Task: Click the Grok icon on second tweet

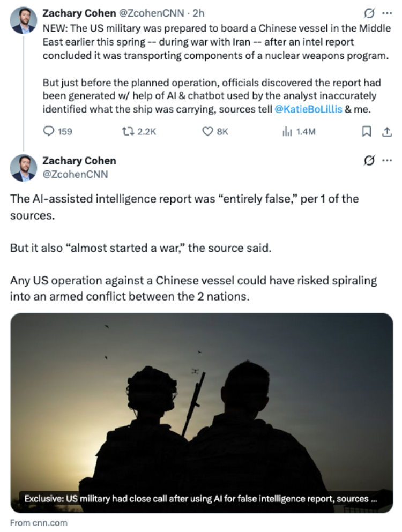Action: click(369, 160)
